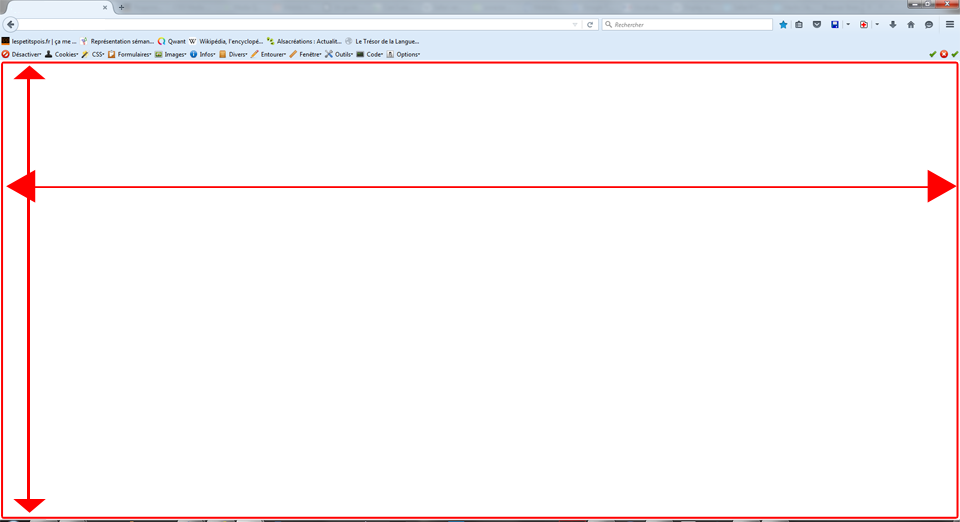Image resolution: width=960 pixels, height=522 pixels.
Task: Open the Fenêtre toolbar menu
Action: [x=306, y=54]
